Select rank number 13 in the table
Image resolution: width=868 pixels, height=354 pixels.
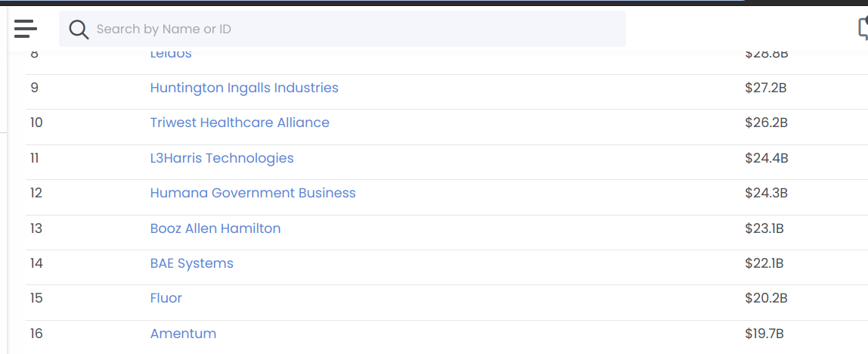(x=36, y=228)
